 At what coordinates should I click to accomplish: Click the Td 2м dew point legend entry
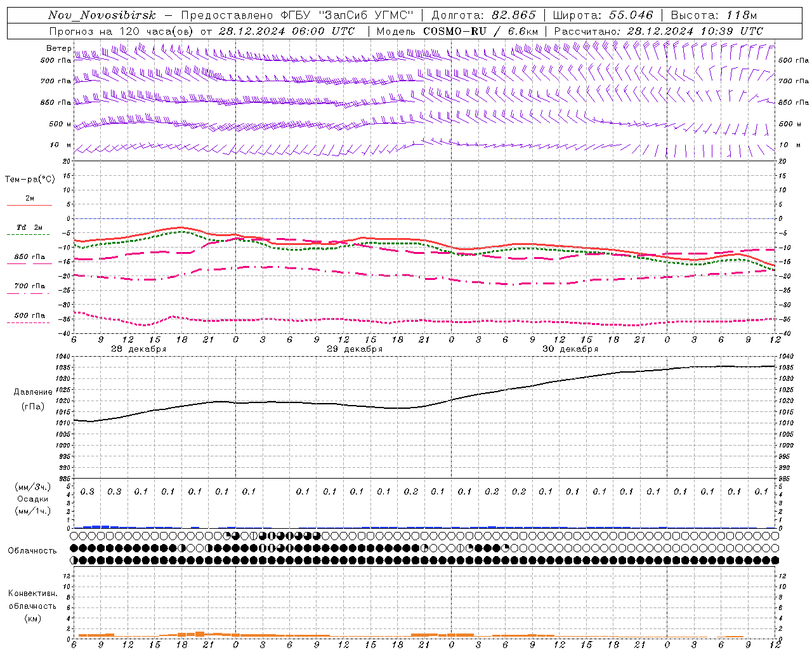[x=29, y=227]
